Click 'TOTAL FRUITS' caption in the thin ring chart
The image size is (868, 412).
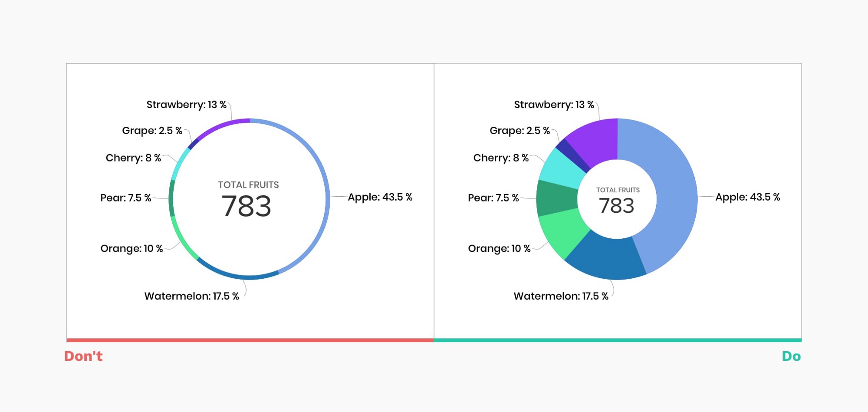point(248,185)
